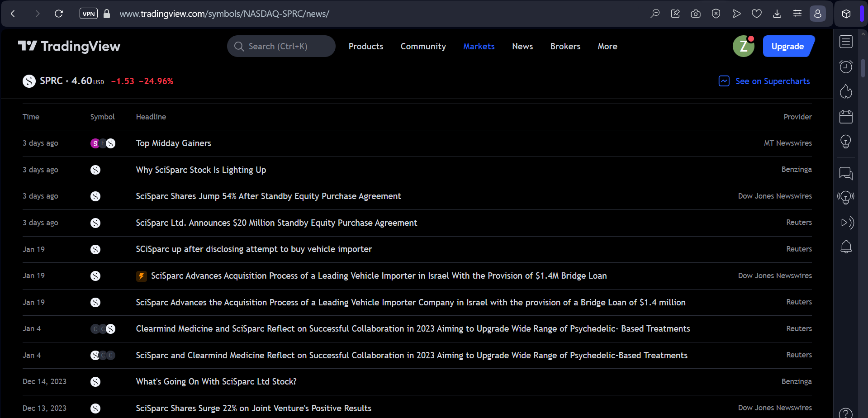Open the News menu
The height and width of the screenshot is (418, 868).
tap(522, 46)
